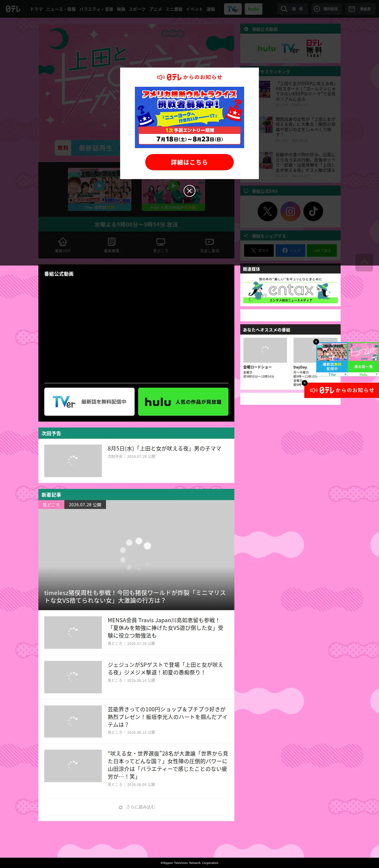Image resolution: width=379 pixels, height=868 pixels.
Task: Close the floating TVer/Hulu widget
Action: pos(316,342)
